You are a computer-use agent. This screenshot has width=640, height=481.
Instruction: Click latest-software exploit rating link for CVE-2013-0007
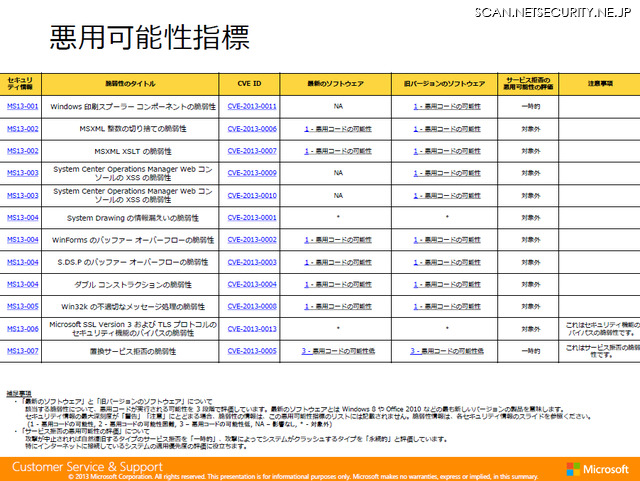(338, 151)
